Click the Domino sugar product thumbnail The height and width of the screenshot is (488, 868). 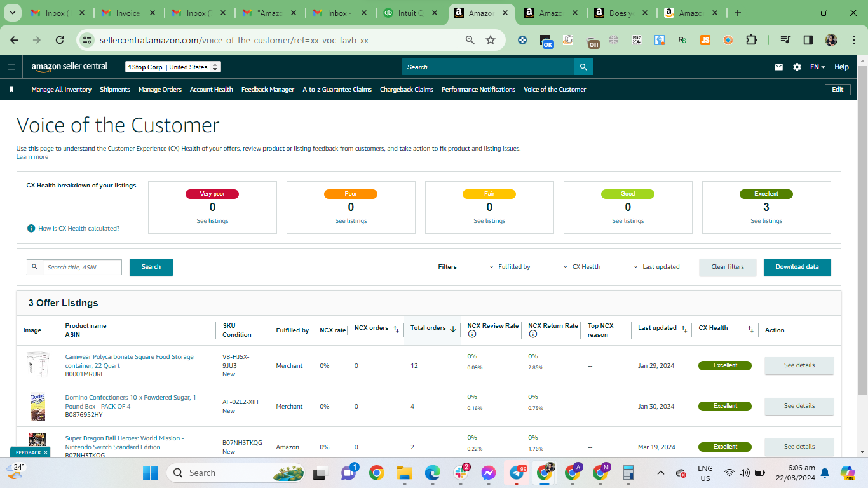tap(37, 407)
